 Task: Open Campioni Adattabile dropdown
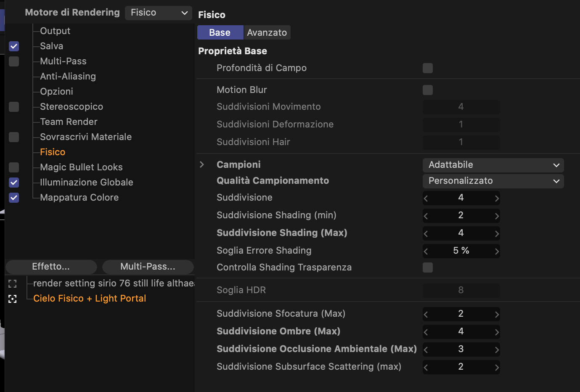493,165
